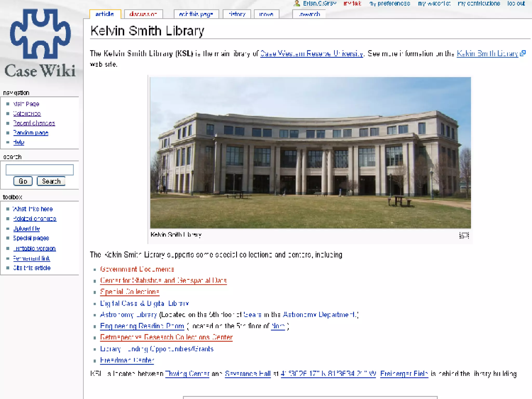Open the Kelvin Smith Library photo thumbnail

coord(310,153)
